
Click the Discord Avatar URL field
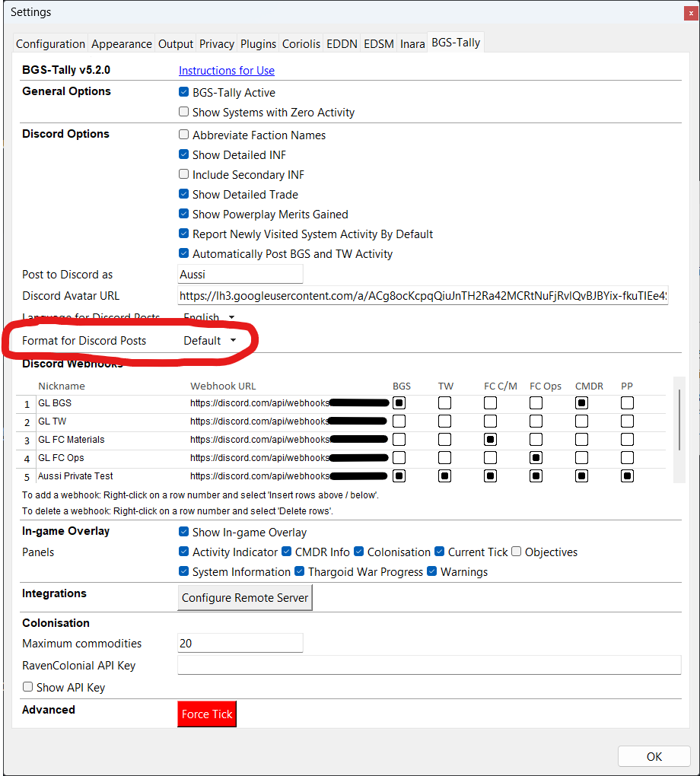tap(423, 295)
